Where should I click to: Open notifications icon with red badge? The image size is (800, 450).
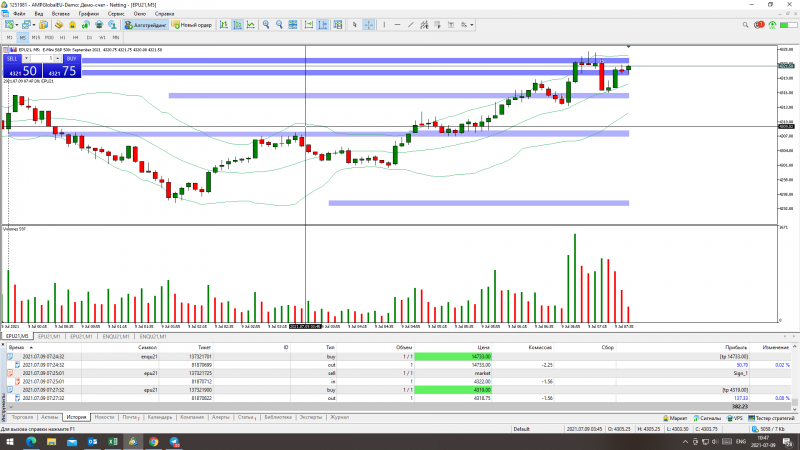759,24
